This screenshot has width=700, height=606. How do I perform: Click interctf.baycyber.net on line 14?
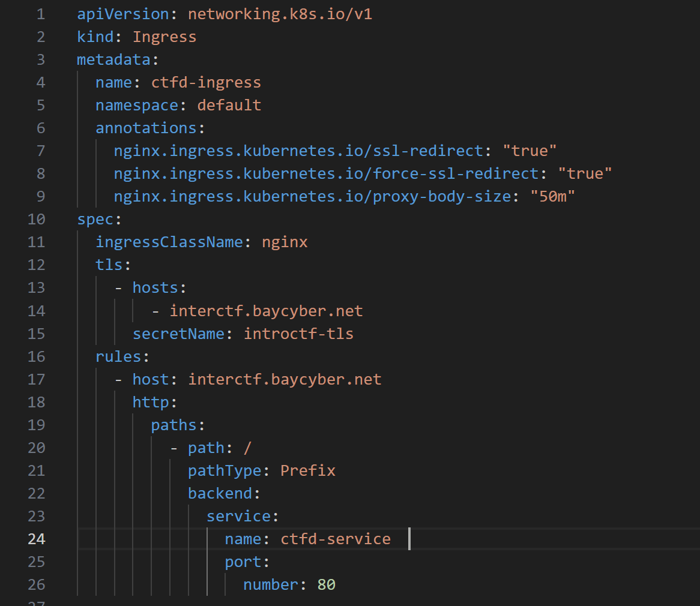[x=266, y=311]
